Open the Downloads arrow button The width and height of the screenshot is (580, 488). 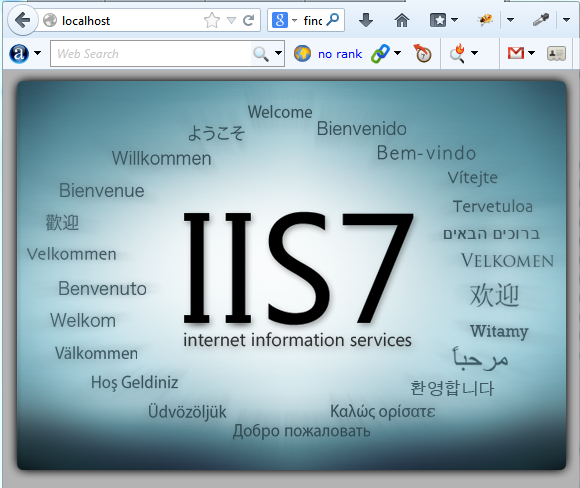click(x=365, y=20)
